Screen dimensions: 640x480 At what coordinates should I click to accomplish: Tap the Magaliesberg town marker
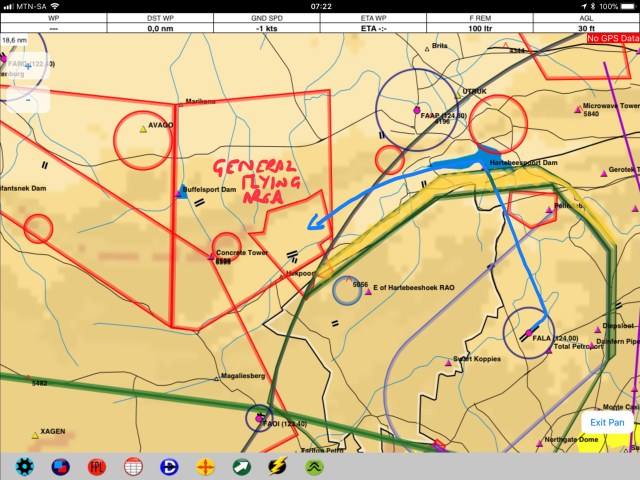pyautogui.click(x=217, y=379)
